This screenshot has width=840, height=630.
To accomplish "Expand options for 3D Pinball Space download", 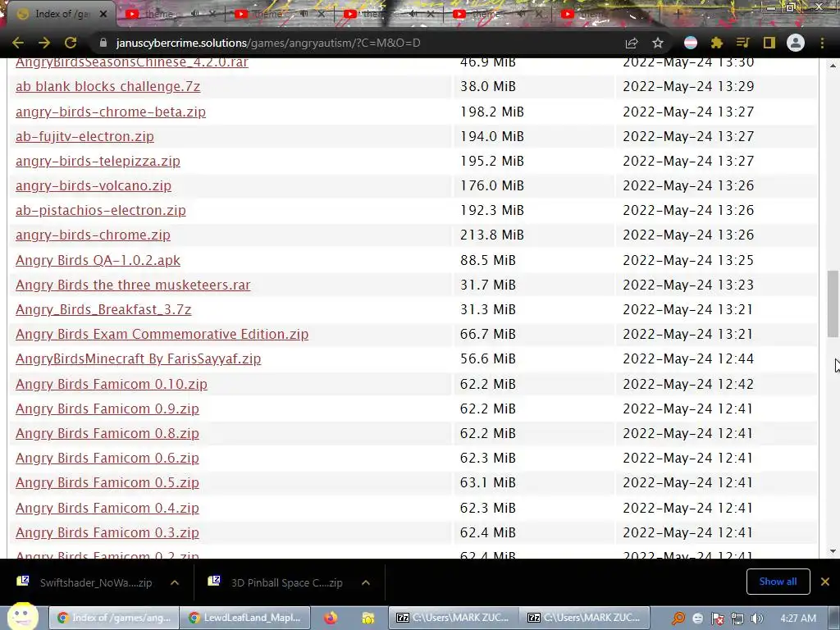I will pos(365,582).
